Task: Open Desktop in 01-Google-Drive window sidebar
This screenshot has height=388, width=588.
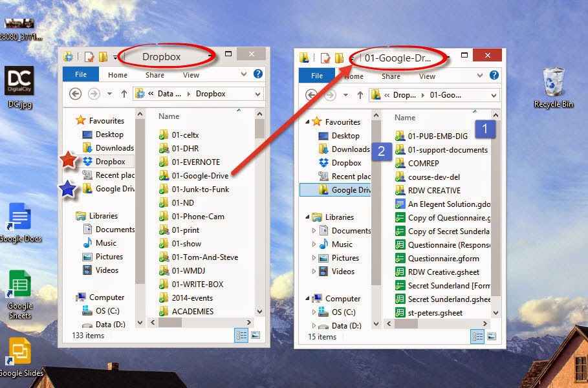Action: click(338, 136)
